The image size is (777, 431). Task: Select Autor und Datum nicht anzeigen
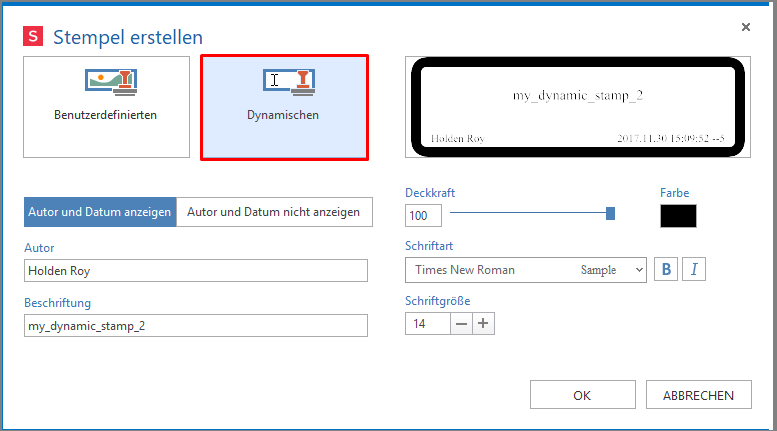tap(274, 212)
